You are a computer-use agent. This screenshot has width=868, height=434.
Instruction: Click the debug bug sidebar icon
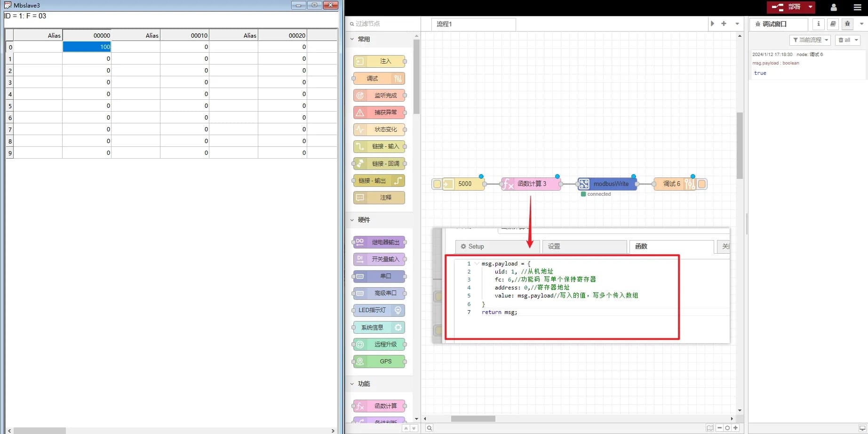(847, 24)
